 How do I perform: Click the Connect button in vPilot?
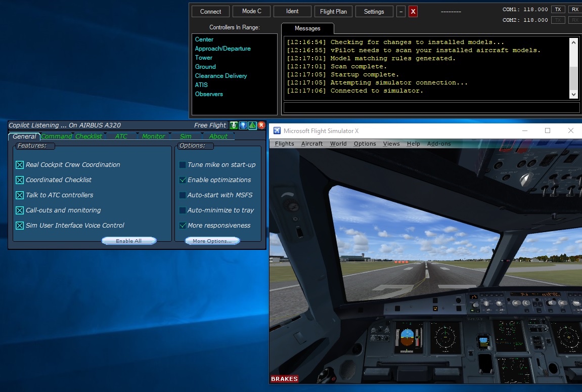click(x=210, y=12)
